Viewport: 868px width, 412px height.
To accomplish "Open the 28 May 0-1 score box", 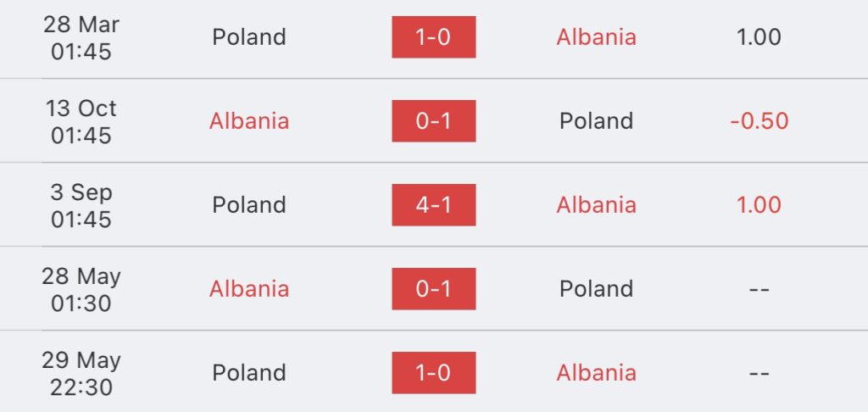I will (433, 288).
